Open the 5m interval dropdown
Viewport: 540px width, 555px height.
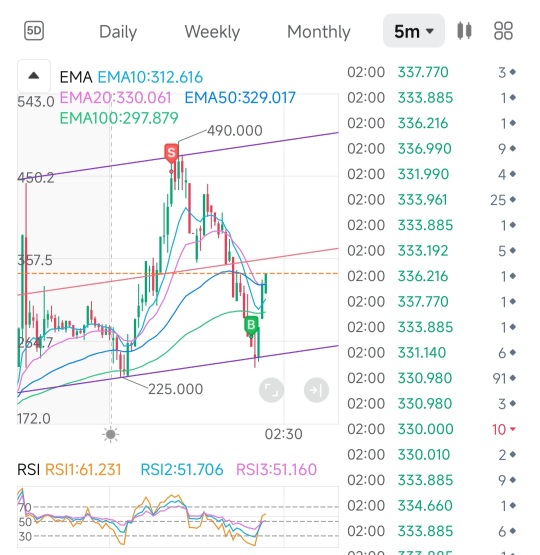pos(414,31)
